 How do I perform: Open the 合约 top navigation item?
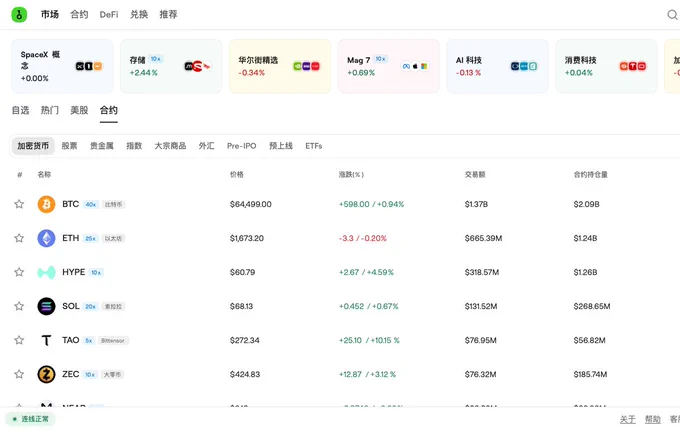point(79,15)
